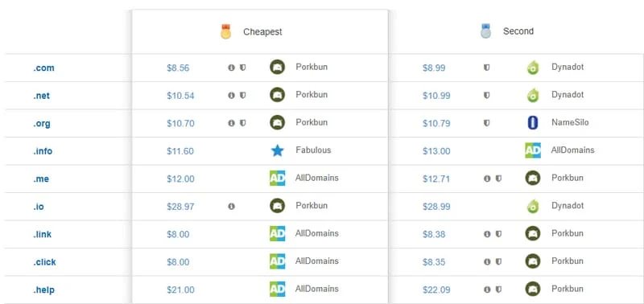Click the $28.99 price

[x=436, y=207]
